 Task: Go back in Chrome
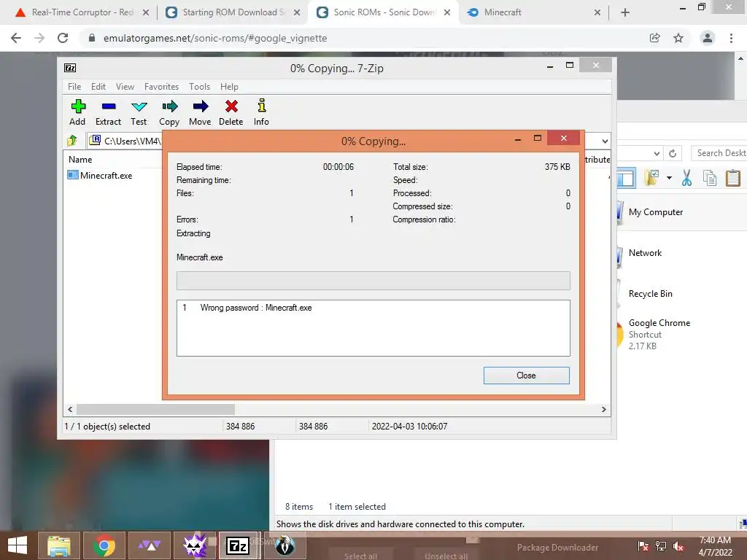click(x=16, y=38)
